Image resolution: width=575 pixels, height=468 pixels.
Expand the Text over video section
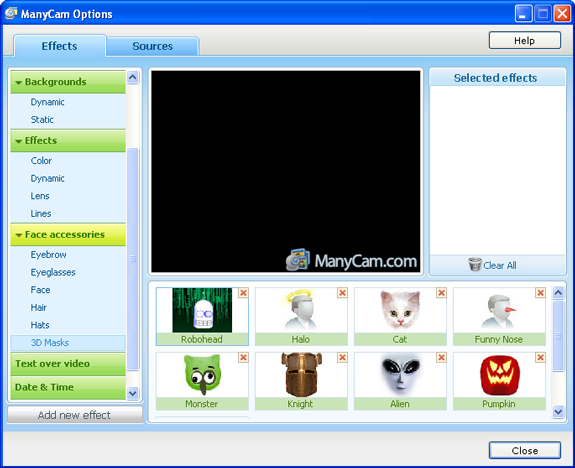[68, 364]
